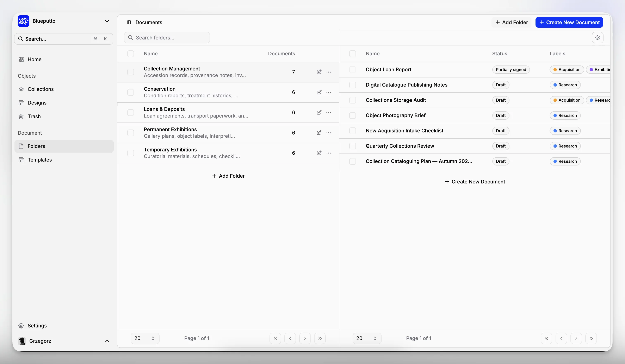Change documents page size from 20
Screen dimensions: 625x364
367,338
